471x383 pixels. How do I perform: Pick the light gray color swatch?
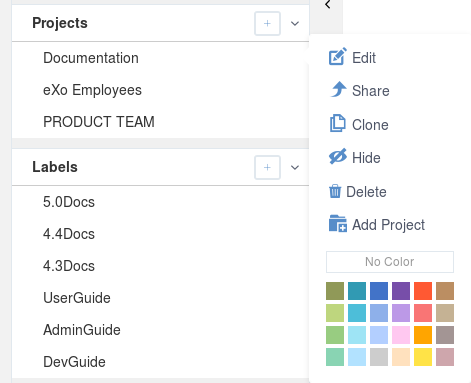pos(379,357)
